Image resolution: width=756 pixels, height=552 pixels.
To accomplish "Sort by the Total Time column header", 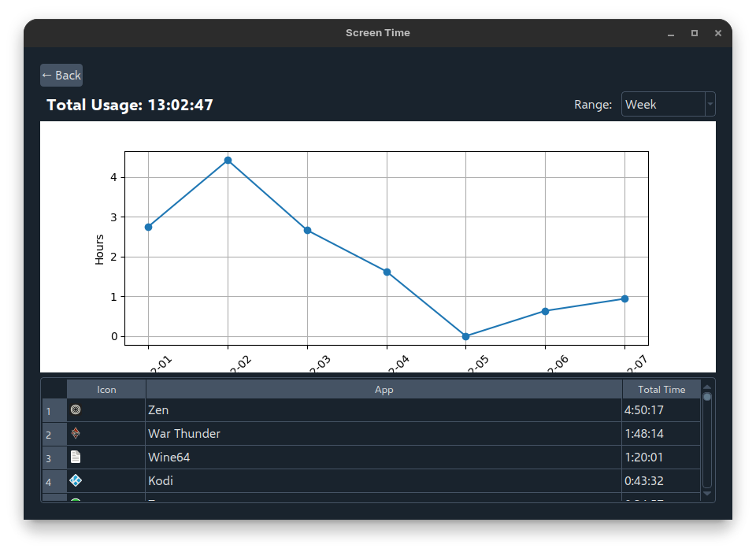I will 661,390.
